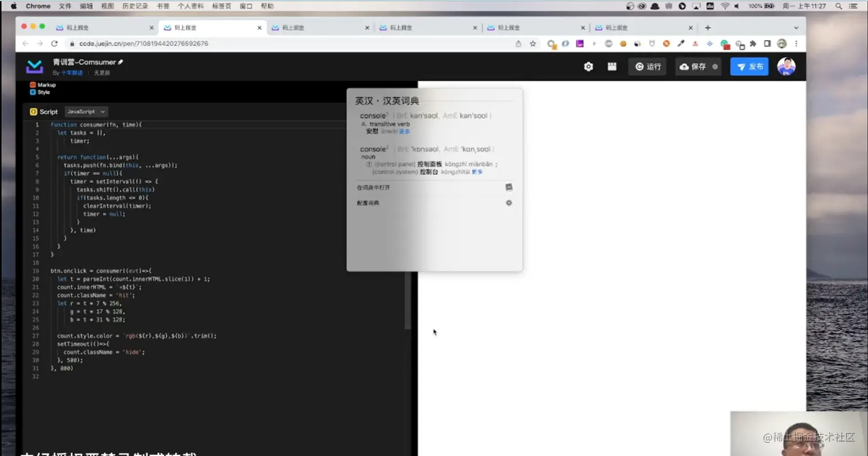Go forward with browser forward arrow

(40, 44)
